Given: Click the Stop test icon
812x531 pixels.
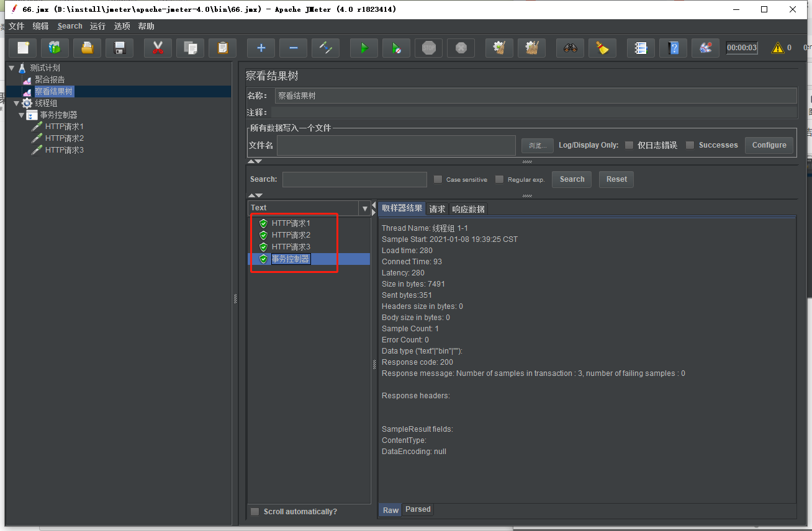Looking at the screenshot, I should [428, 48].
